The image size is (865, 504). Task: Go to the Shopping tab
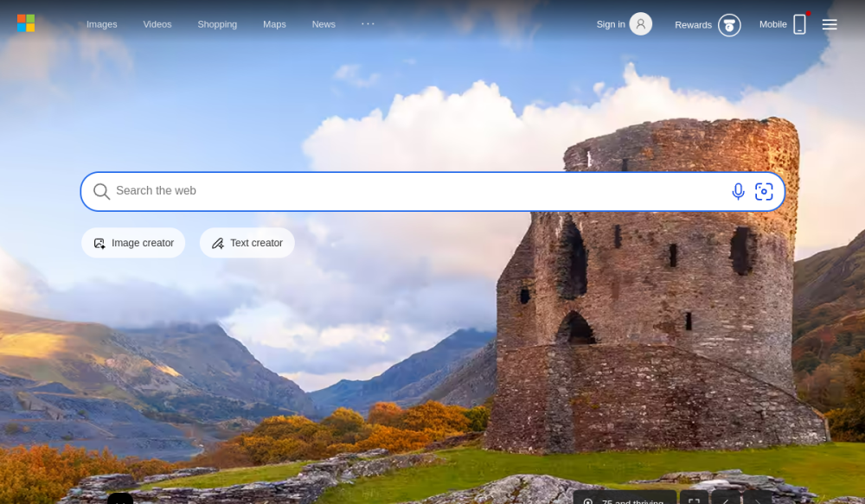(217, 24)
